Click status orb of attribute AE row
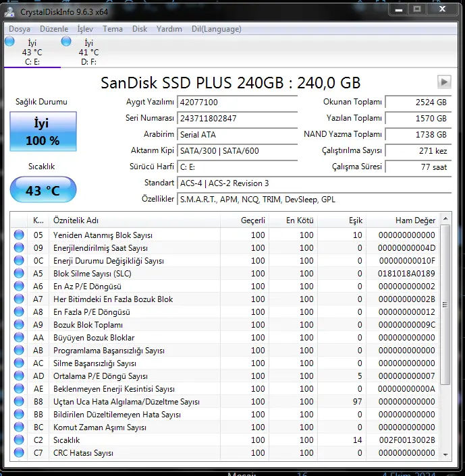This screenshot has width=465, height=476. coord(19,388)
